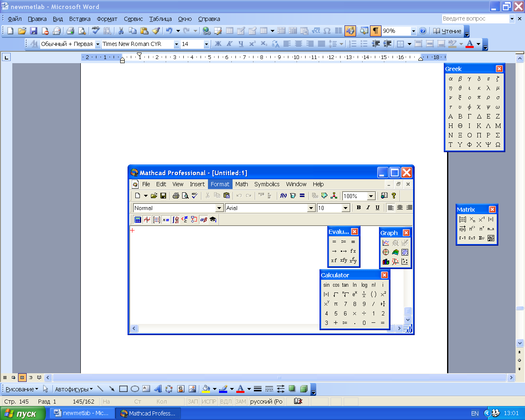Open Word zoom dropdown showing 90%
This screenshot has height=420, width=525.
413,31
